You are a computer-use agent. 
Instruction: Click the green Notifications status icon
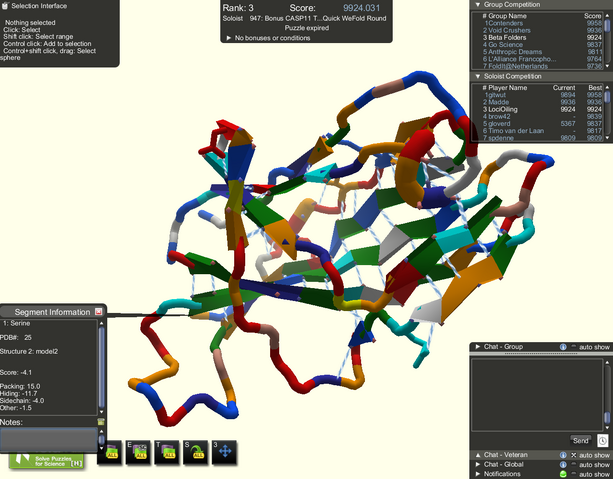click(563, 474)
